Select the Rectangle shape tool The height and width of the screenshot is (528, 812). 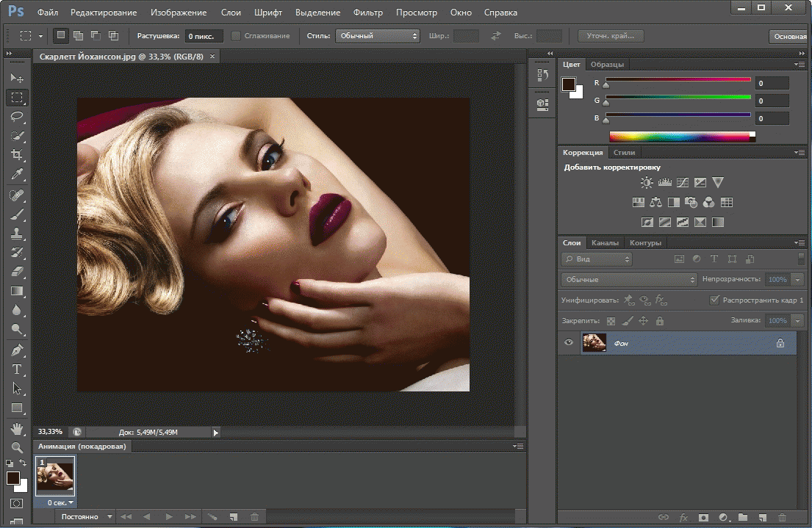point(17,408)
